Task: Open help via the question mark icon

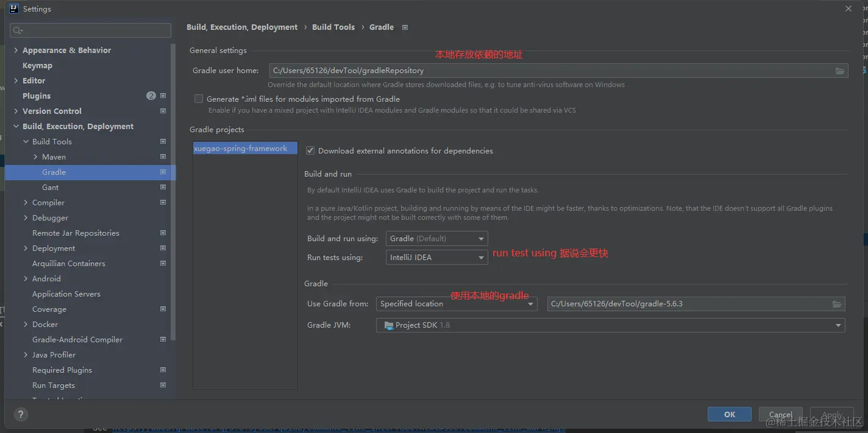Action: [x=20, y=414]
